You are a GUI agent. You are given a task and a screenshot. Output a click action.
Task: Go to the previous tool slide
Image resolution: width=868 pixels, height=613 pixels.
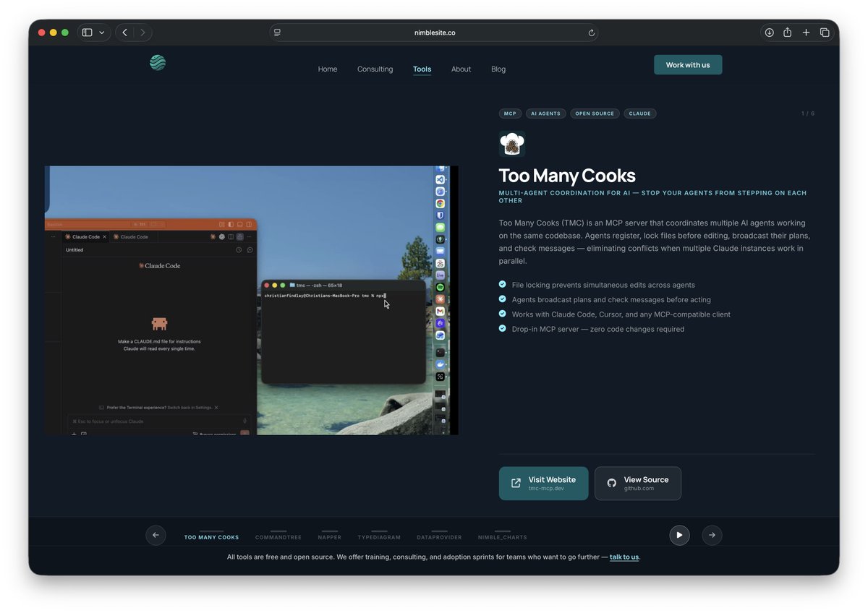coord(156,535)
